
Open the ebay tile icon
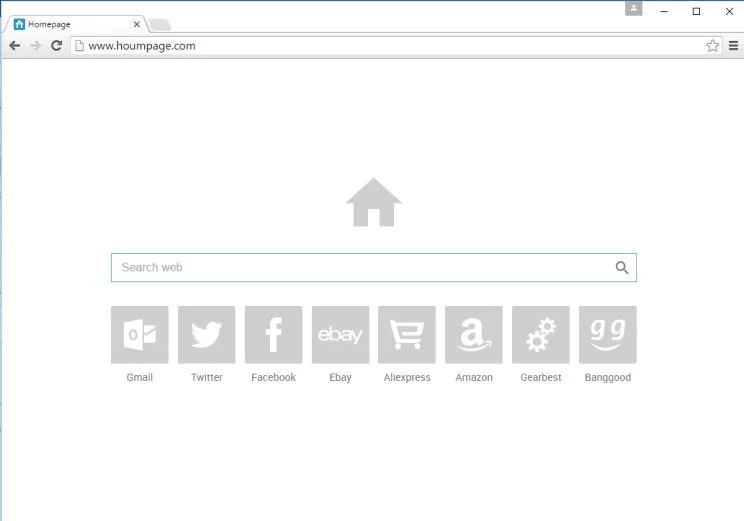pos(340,335)
